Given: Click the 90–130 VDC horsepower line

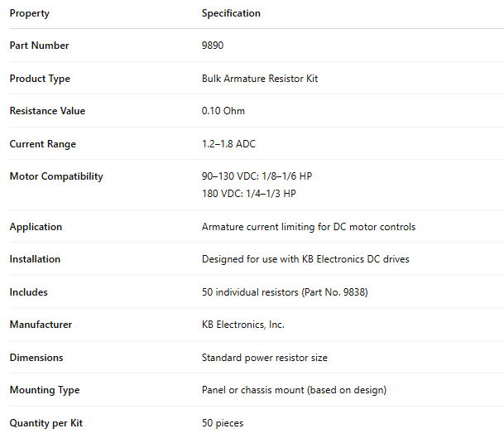Looking at the screenshot, I should [x=257, y=176].
